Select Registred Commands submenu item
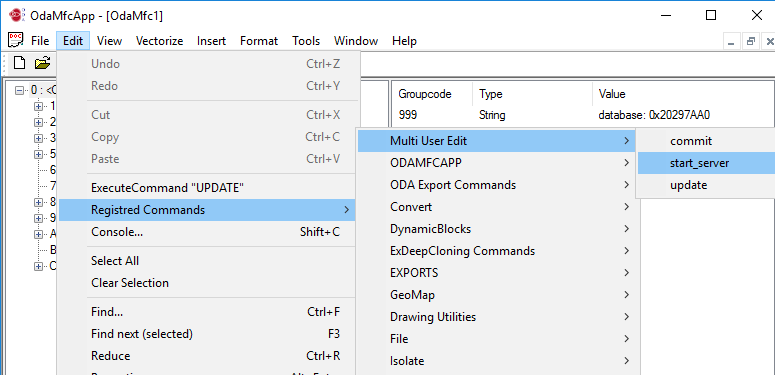Screen dimensions: 775x375 click(x=207, y=210)
